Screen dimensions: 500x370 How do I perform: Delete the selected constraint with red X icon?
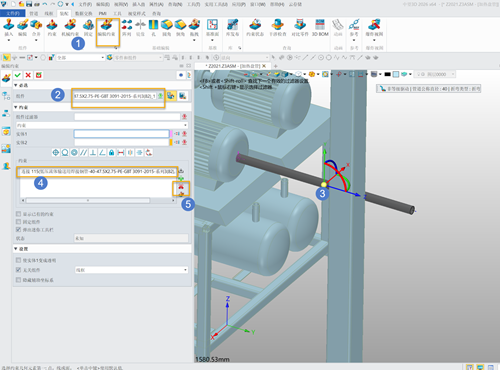tap(181, 186)
